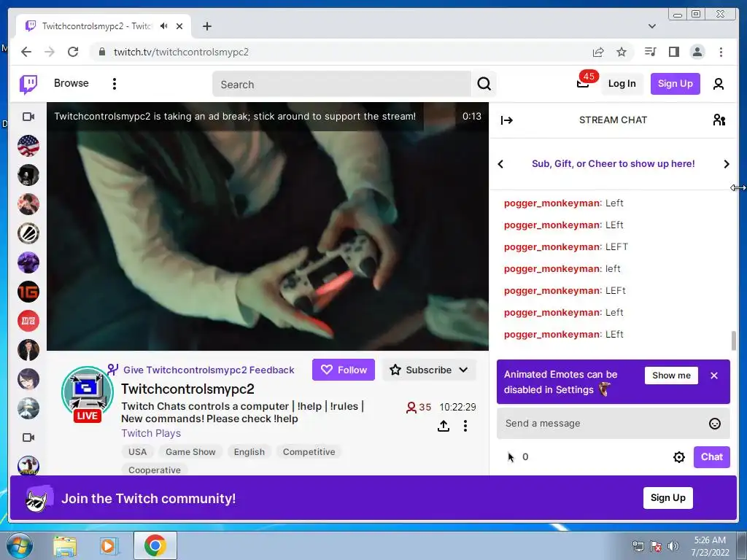747x560 pixels.
Task: Click the system tray volume icon
Action: click(x=673, y=546)
